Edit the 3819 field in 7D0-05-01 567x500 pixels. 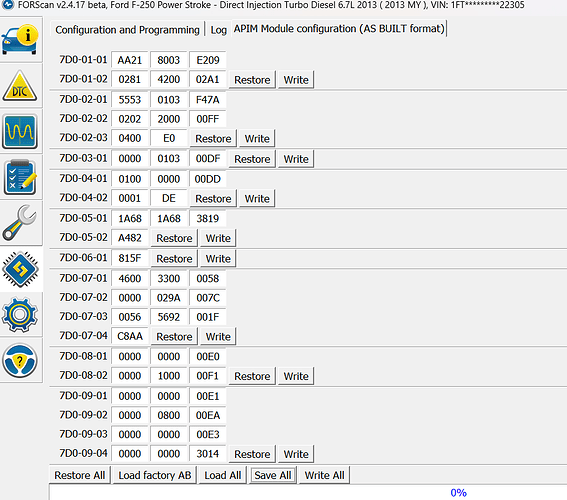208,219
